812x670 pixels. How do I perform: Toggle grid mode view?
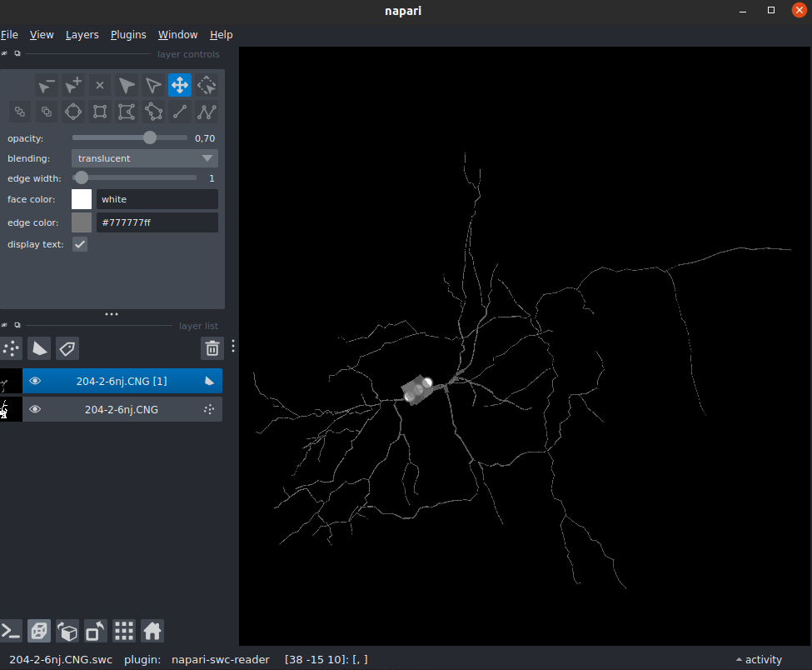[x=124, y=632]
